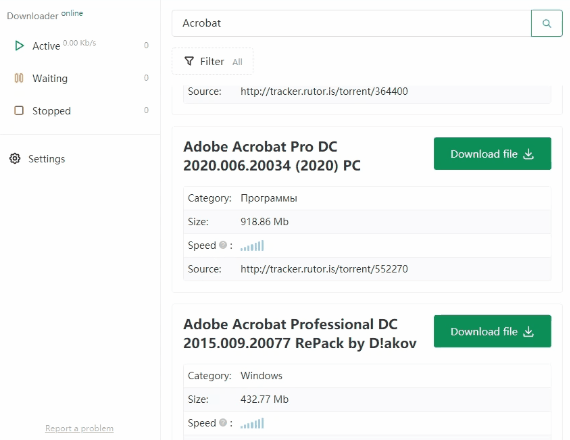Open Settings in the sidebar
Image resolution: width=570 pixels, height=440 pixels.
pyautogui.click(x=37, y=159)
